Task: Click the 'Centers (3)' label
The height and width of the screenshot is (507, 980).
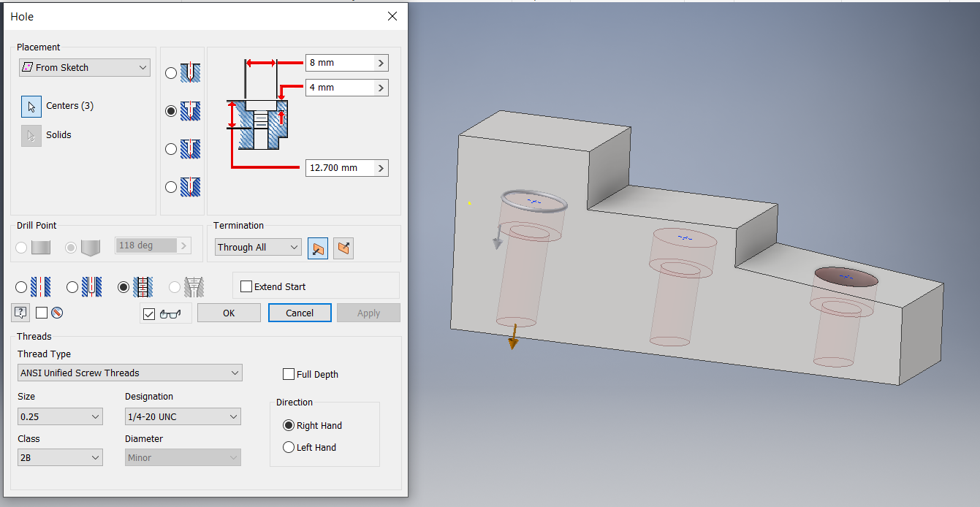Action: [x=69, y=106]
